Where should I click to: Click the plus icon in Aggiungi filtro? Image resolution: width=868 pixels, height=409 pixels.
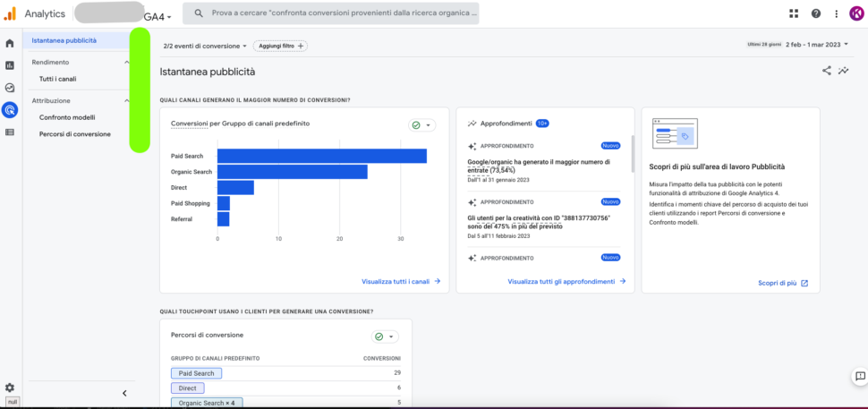301,46
